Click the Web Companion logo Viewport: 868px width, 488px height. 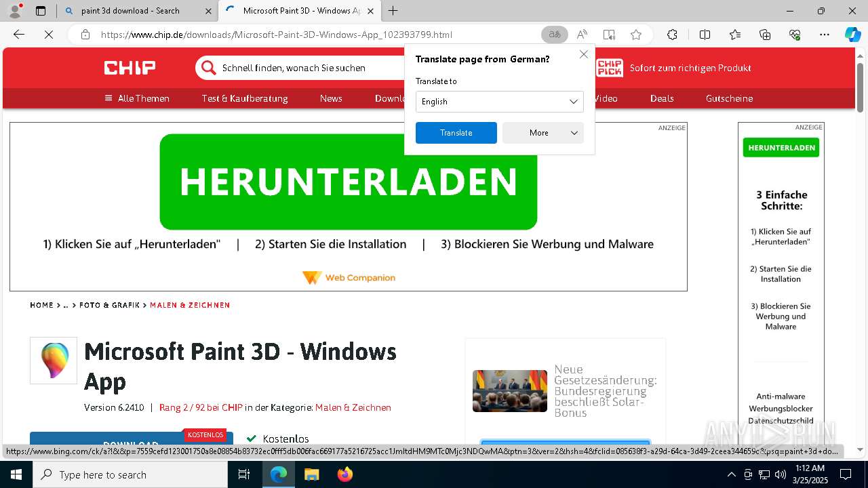349,278
